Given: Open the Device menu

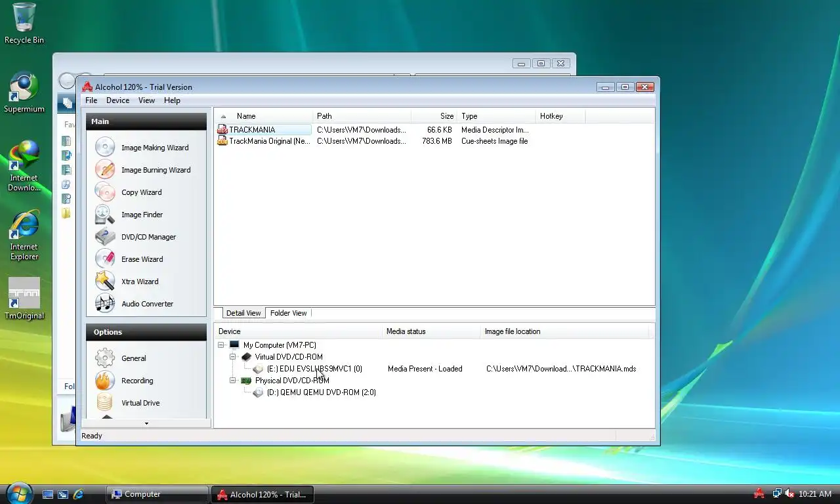Looking at the screenshot, I should 117,100.
